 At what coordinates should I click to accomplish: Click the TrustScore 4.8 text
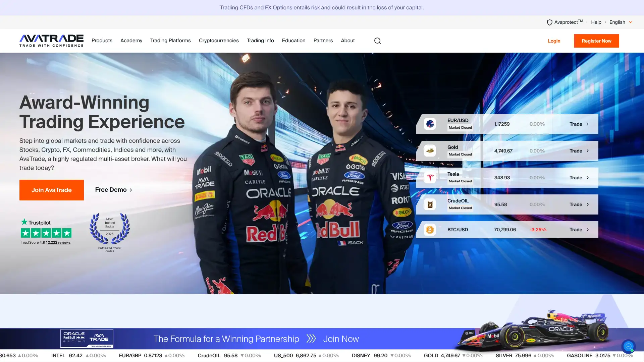33,242
